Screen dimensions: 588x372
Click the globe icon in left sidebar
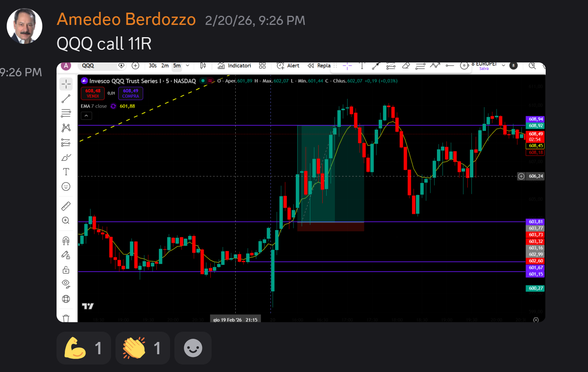(x=66, y=299)
